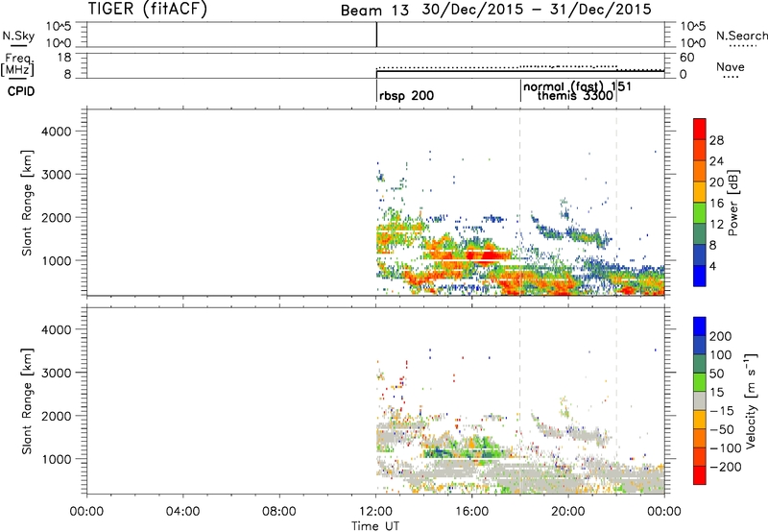Click the 'rbsp 200' CPID text
The width and height of the screenshot is (768, 532).
tap(406, 95)
